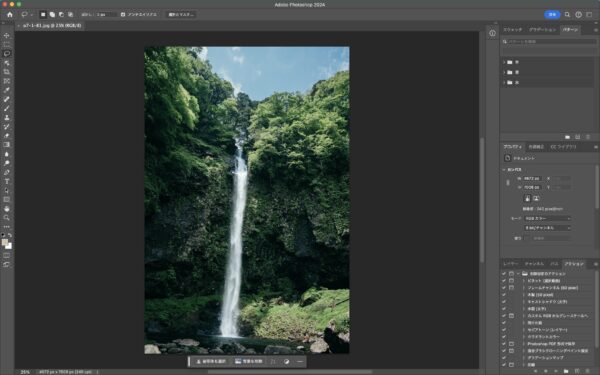Select the Crop tool in the toolbar
Viewport: 600px width, 375px height.
[x=7, y=72]
